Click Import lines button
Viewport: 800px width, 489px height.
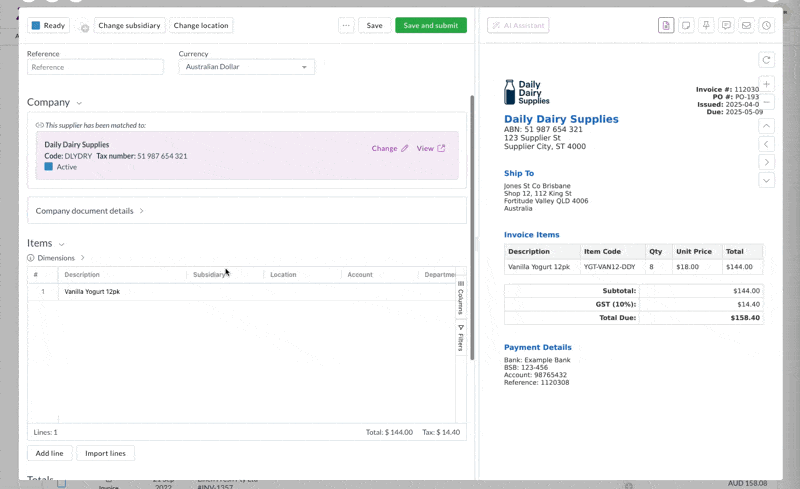point(105,453)
